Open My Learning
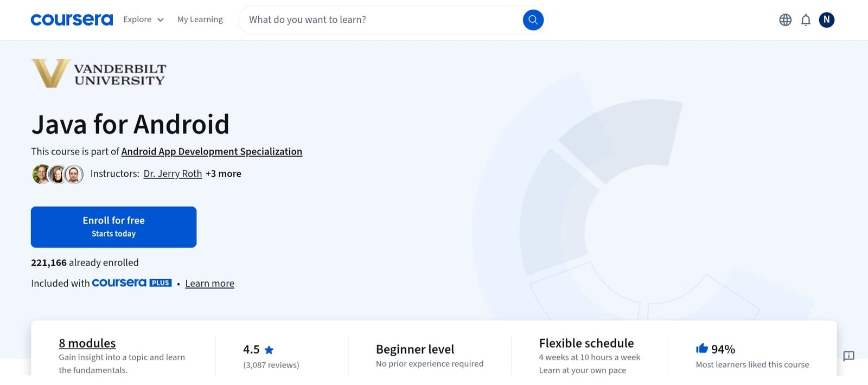This screenshot has width=868, height=385. (x=200, y=20)
